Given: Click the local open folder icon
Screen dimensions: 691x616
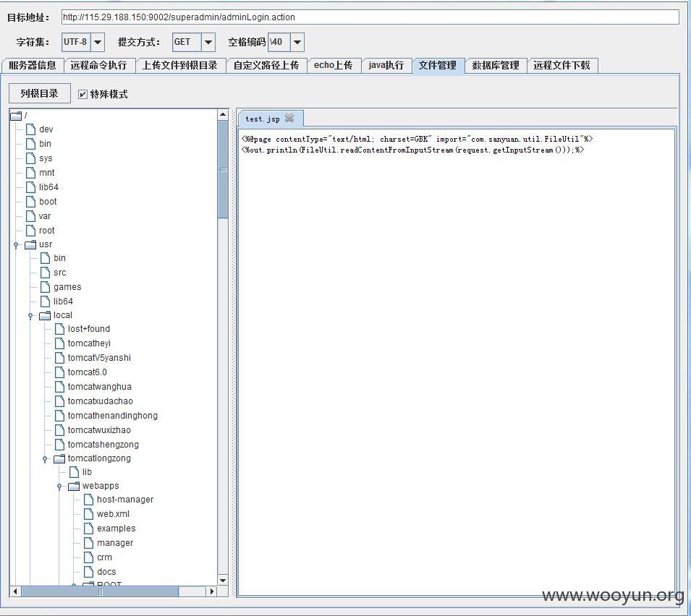Looking at the screenshot, I should tap(45, 315).
